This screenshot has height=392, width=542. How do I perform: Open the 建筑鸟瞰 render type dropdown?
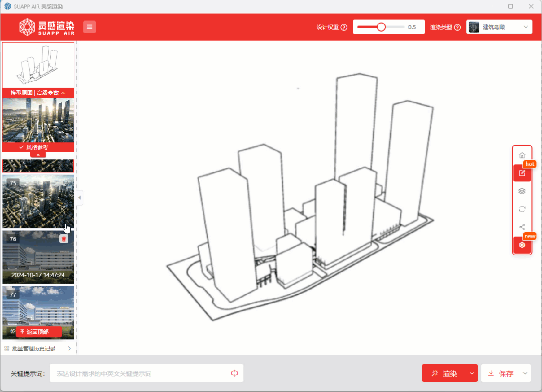pyautogui.click(x=499, y=27)
